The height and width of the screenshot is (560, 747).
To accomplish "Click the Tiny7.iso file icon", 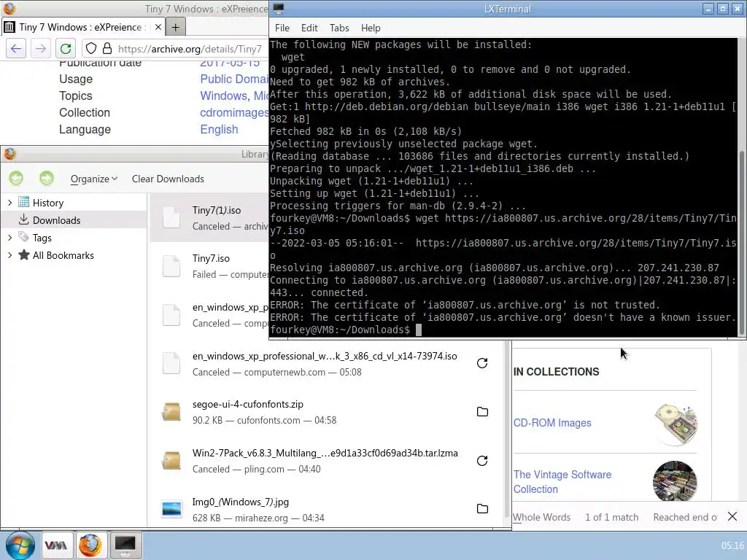I will [x=171, y=267].
